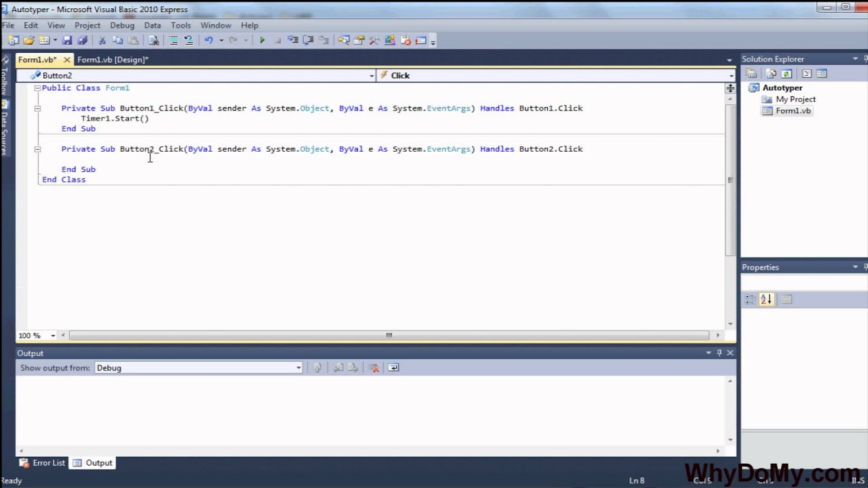This screenshot has height=488, width=868.
Task: Click the Timer1.Start() code line
Action: click(x=115, y=119)
